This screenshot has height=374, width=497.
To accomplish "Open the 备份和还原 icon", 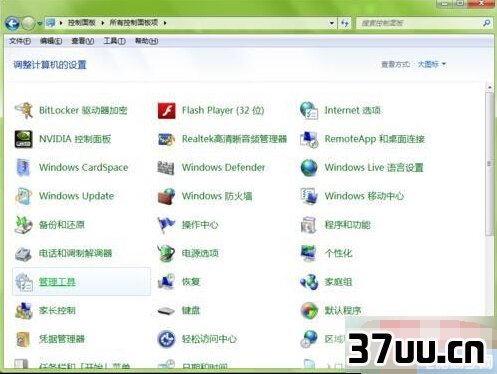I will [x=24, y=225].
